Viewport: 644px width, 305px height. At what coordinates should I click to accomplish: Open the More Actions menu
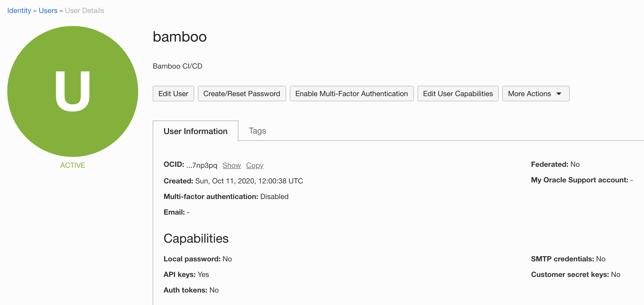pos(536,94)
